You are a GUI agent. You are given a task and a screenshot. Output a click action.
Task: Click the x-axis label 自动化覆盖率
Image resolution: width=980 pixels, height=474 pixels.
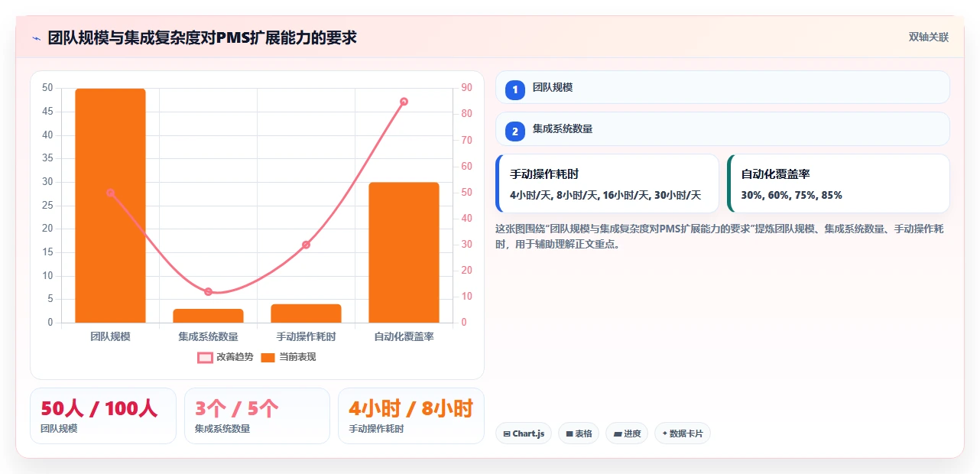[x=404, y=336]
